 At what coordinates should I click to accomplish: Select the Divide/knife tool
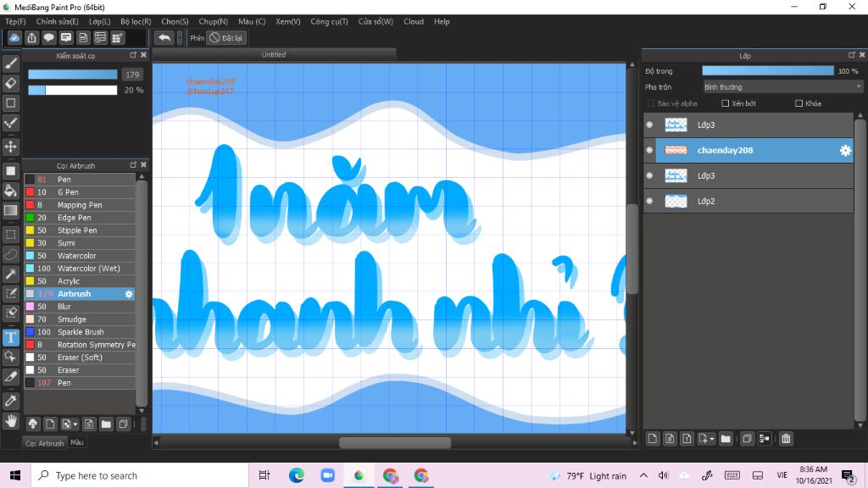10,377
